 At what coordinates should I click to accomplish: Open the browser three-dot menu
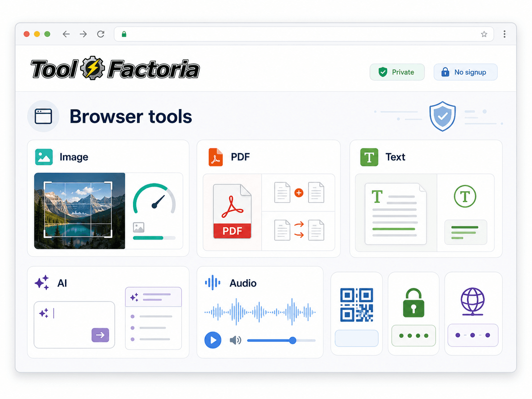coord(504,34)
